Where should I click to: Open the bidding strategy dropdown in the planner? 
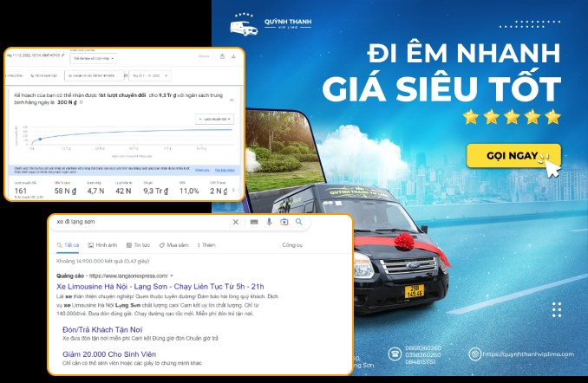94,59
